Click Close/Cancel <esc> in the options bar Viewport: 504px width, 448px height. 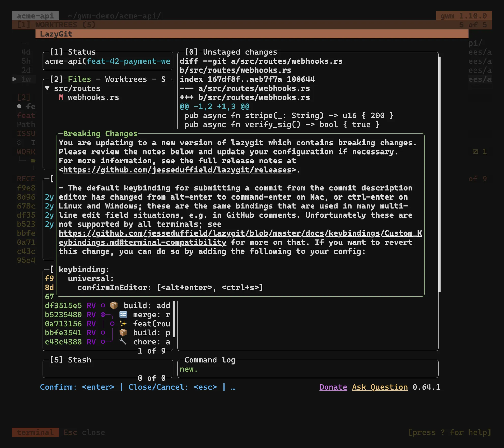click(173, 387)
